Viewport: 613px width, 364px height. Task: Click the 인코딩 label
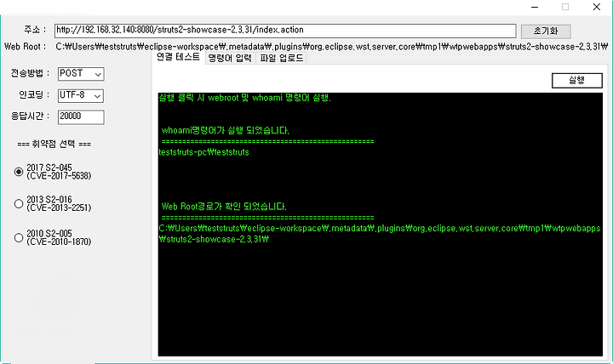pyautogui.click(x=34, y=95)
